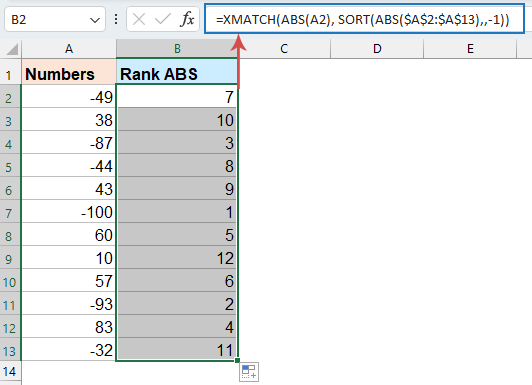
Task: Select column A header
Action: [x=69, y=49]
